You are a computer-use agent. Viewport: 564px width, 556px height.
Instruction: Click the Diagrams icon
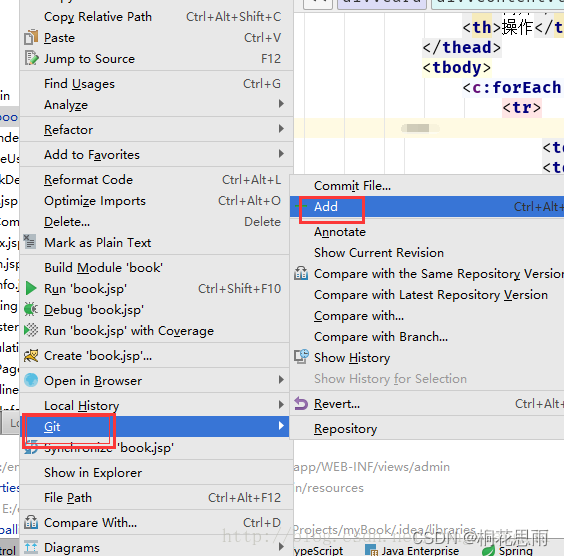[x=31, y=547]
